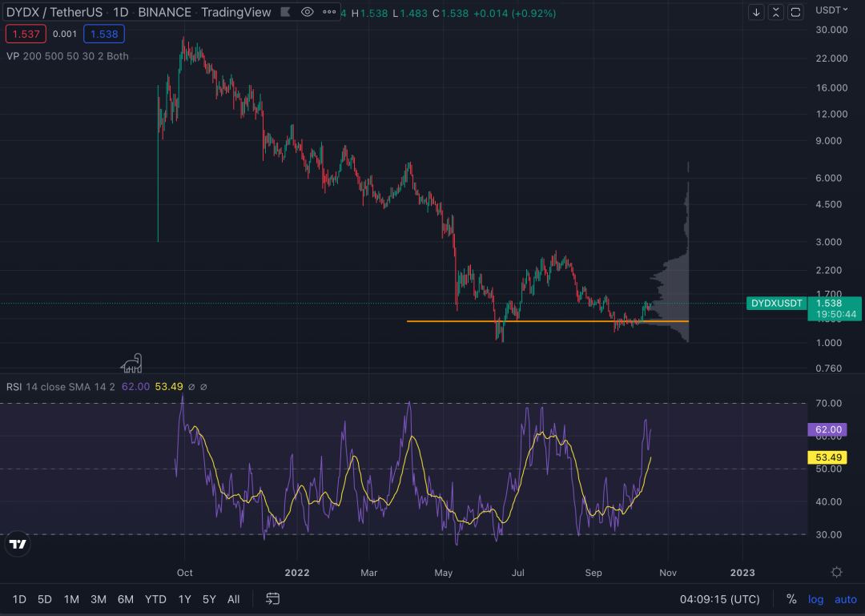Toggle the eye icon in the symbol legend
This screenshot has height=616, width=865.
(x=308, y=11)
